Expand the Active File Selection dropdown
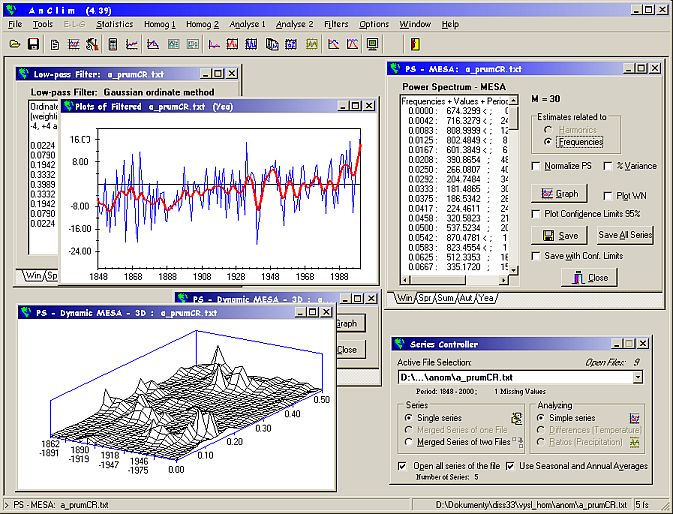Image resolution: width=673 pixels, height=514 pixels. click(x=638, y=378)
